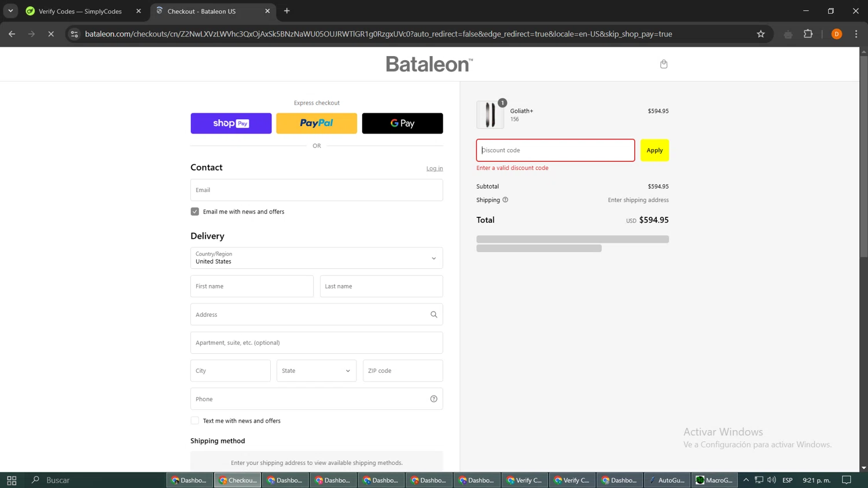Click the address search magnifier icon
The height and width of the screenshot is (488, 868).
click(433, 315)
